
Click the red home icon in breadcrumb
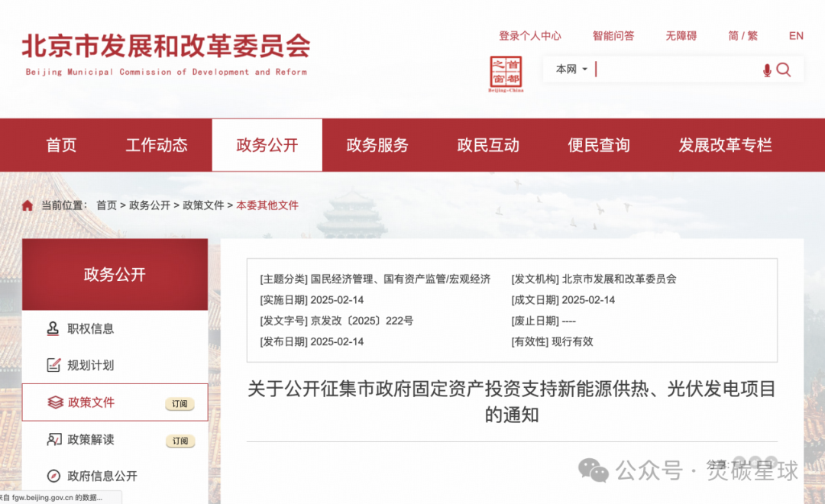(27, 205)
